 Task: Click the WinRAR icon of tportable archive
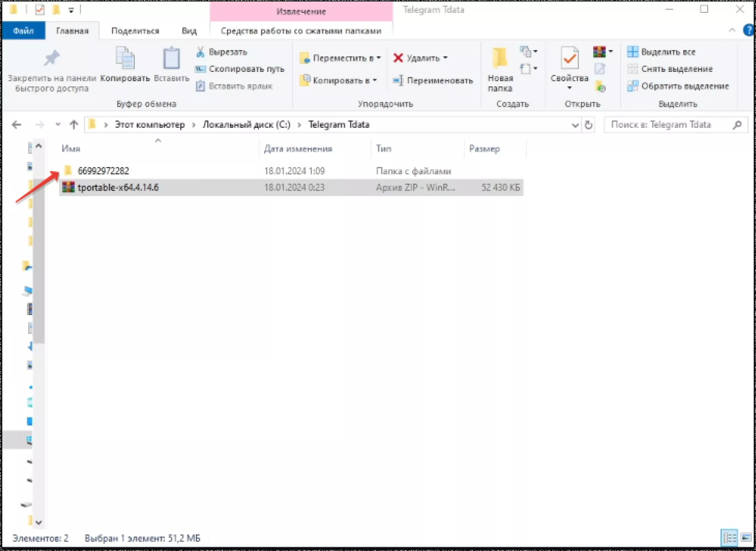click(68, 187)
